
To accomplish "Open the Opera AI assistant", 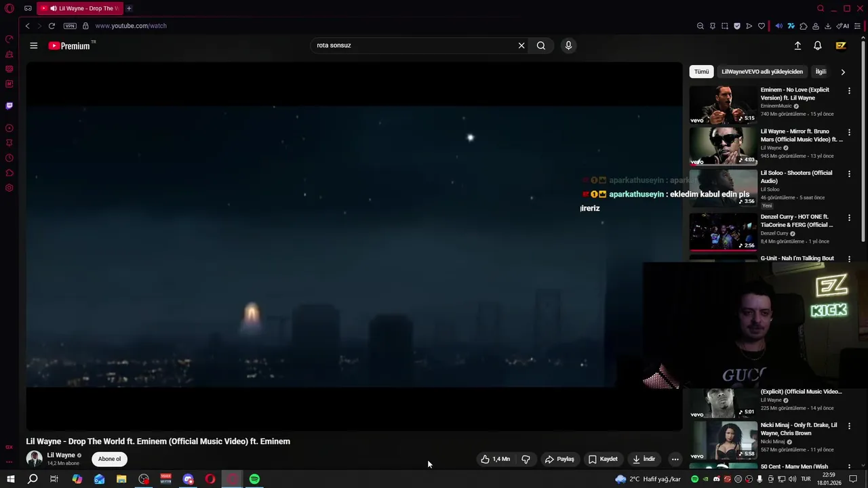I will click(843, 26).
